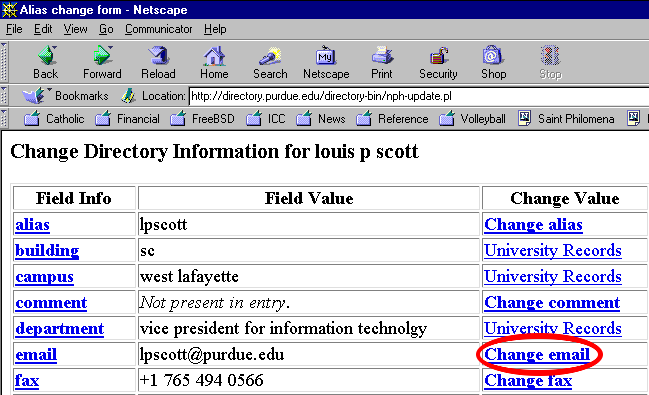Screen dimensions: 649x395
Task: Click the Field Value column header
Action: [x=309, y=199]
